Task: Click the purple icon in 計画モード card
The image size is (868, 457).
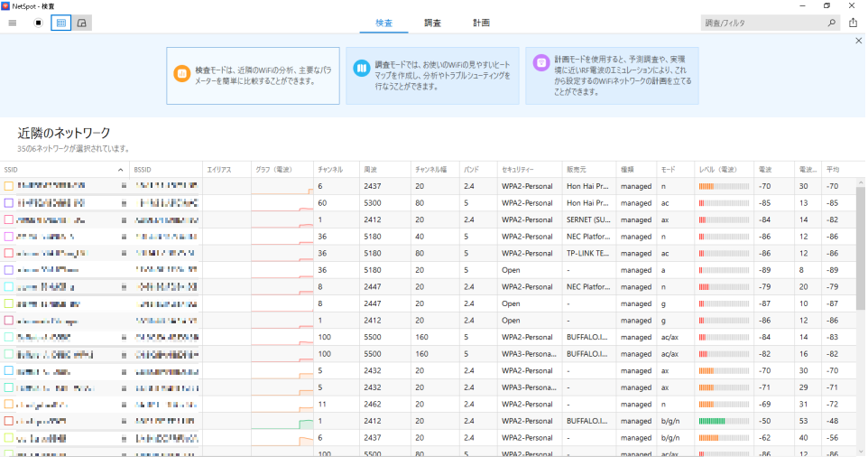Action: click(x=540, y=62)
